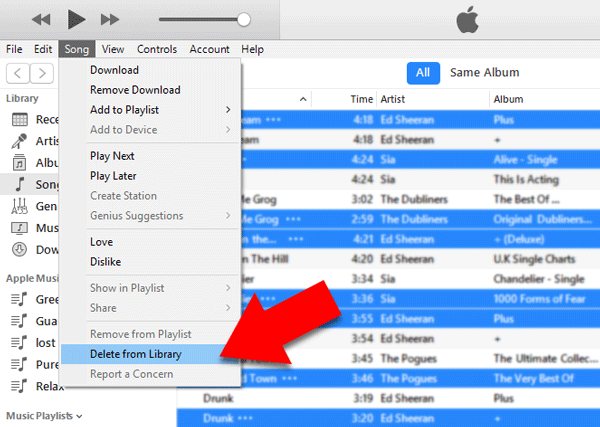Close the open Song menu
The width and height of the screenshot is (600, 427).
[x=77, y=49]
